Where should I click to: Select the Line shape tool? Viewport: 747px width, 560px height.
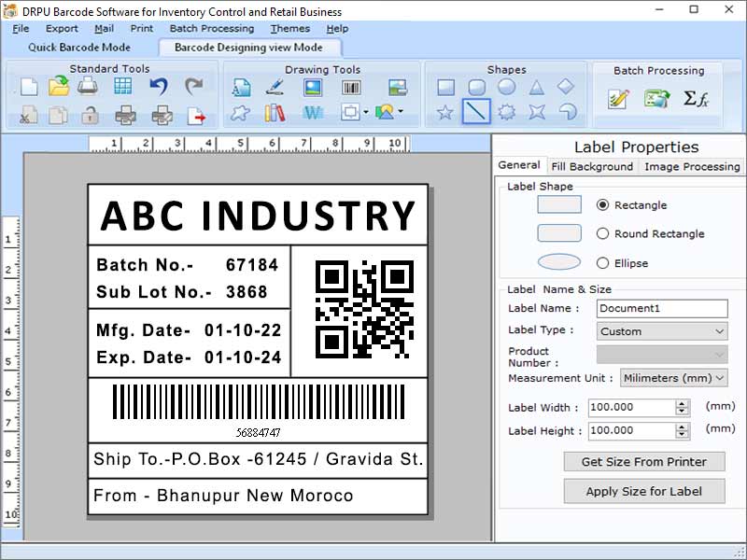(475, 112)
